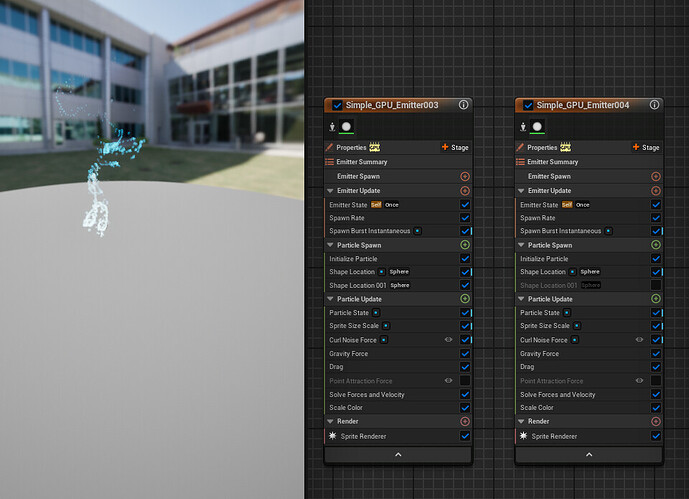Image resolution: width=689 pixels, height=499 pixels.
Task: Collapse Emitter Update section in Emitter004
Action: pos(521,191)
